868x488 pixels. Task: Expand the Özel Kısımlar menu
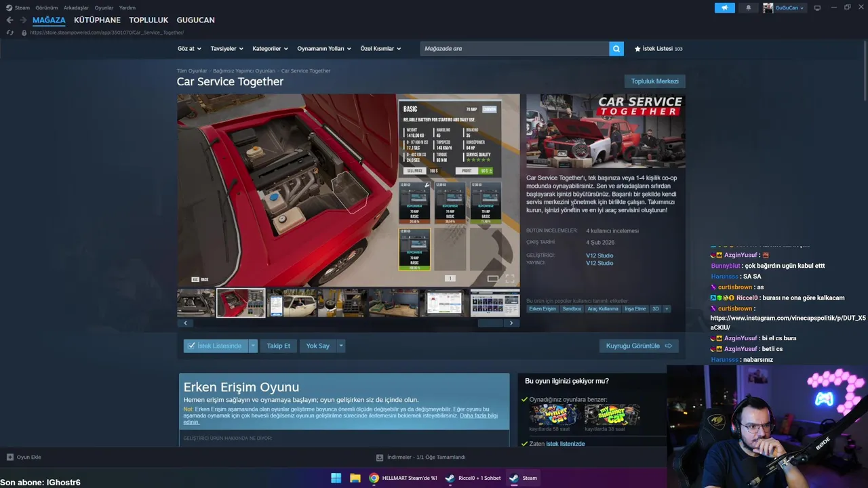[380, 49]
